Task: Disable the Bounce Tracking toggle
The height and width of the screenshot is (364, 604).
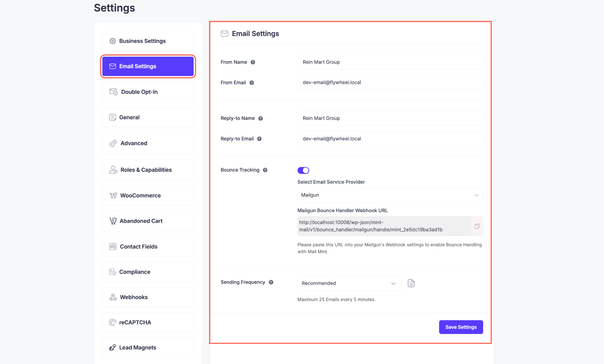Action: click(x=303, y=170)
